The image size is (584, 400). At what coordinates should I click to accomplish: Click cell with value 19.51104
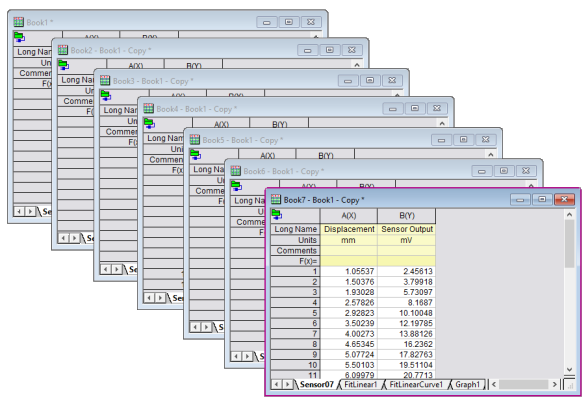pos(407,365)
